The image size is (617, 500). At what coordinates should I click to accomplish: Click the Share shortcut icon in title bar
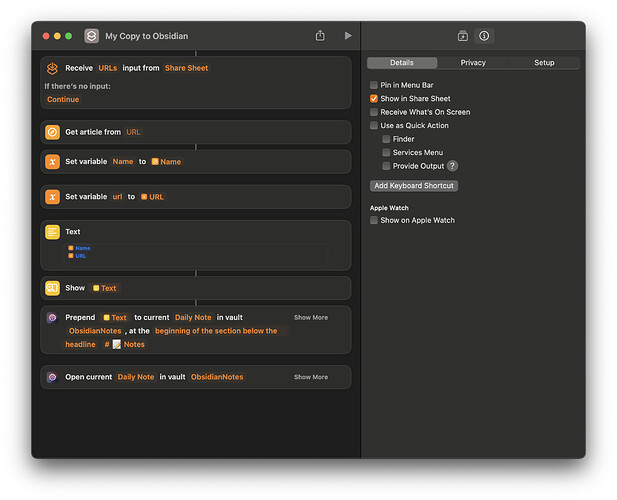click(x=320, y=36)
